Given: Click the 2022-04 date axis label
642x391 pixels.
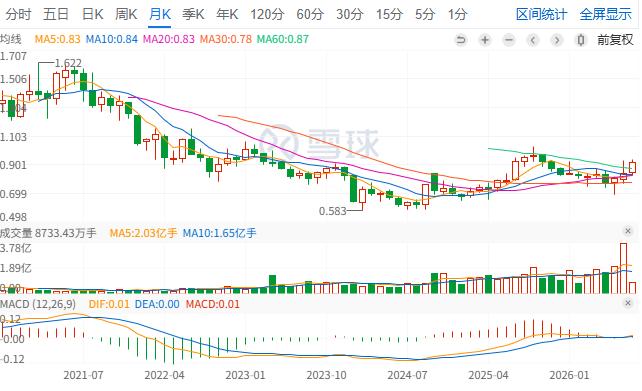Looking at the screenshot, I should (x=164, y=375).
